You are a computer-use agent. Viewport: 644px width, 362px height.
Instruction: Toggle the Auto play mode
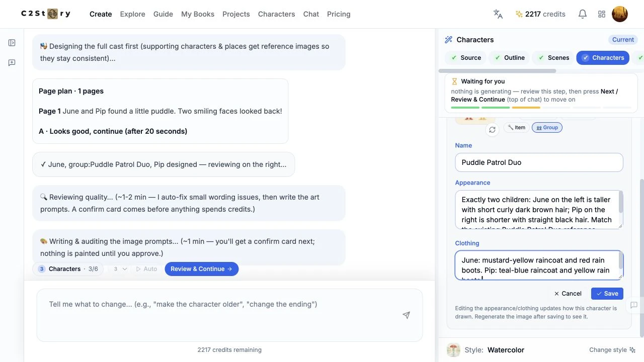(146, 269)
